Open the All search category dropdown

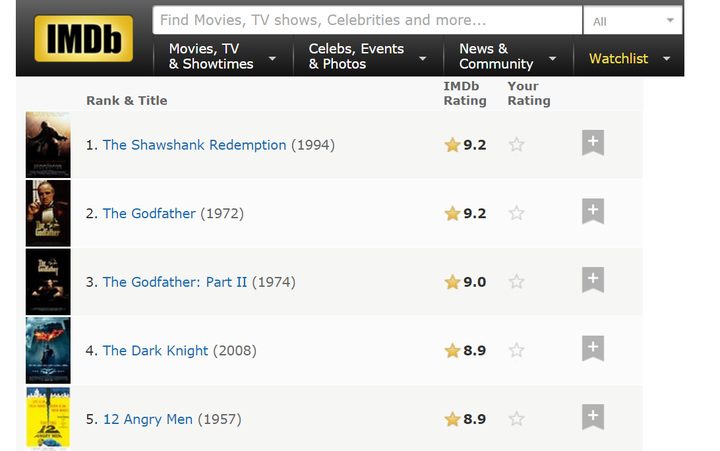633,21
